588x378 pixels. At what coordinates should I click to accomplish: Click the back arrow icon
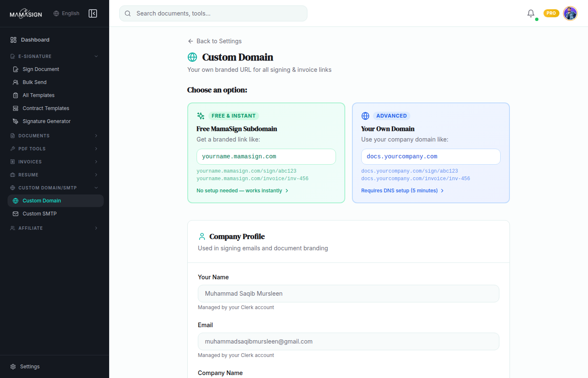[191, 41]
